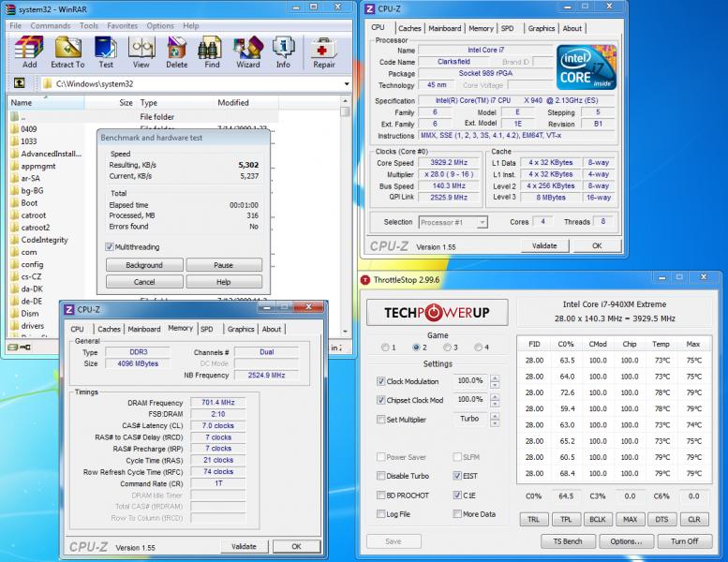Viewport: 728px width, 562px height.
Task: Click the WinRAR file list vertical scrollbar
Action: 345,216
